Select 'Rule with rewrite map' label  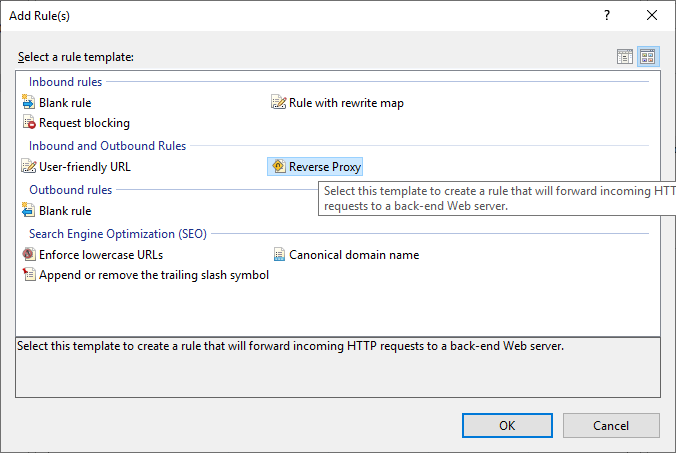click(x=346, y=103)
